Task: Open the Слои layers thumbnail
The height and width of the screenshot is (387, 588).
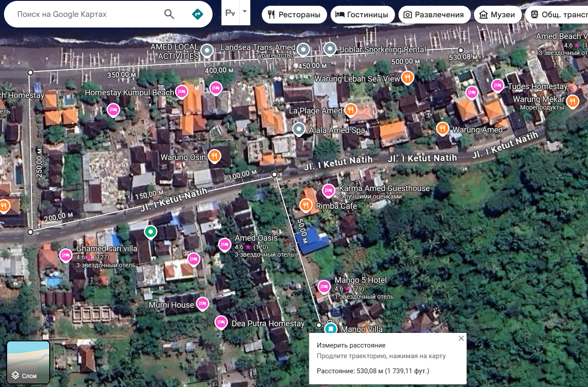Action: click(x=28, y=362)
